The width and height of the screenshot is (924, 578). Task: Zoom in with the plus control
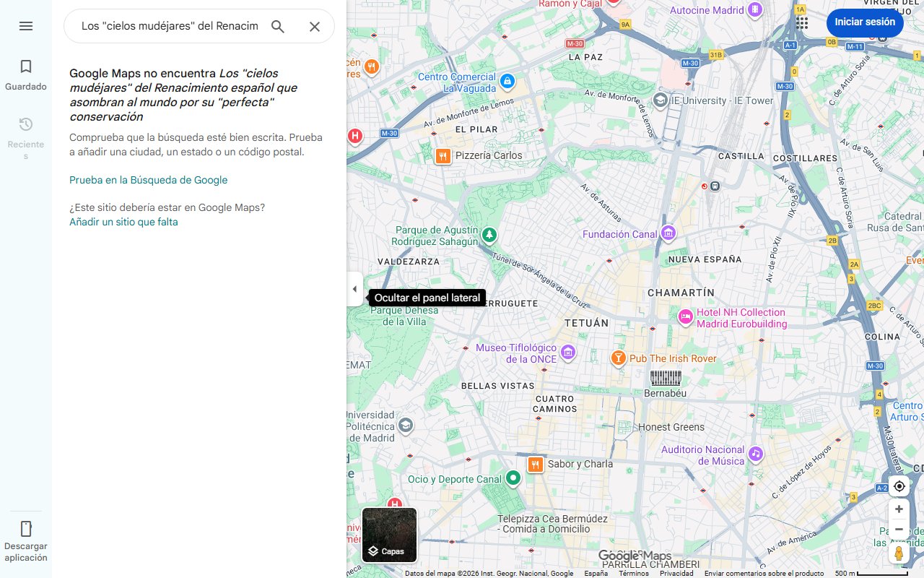(899, 509)
